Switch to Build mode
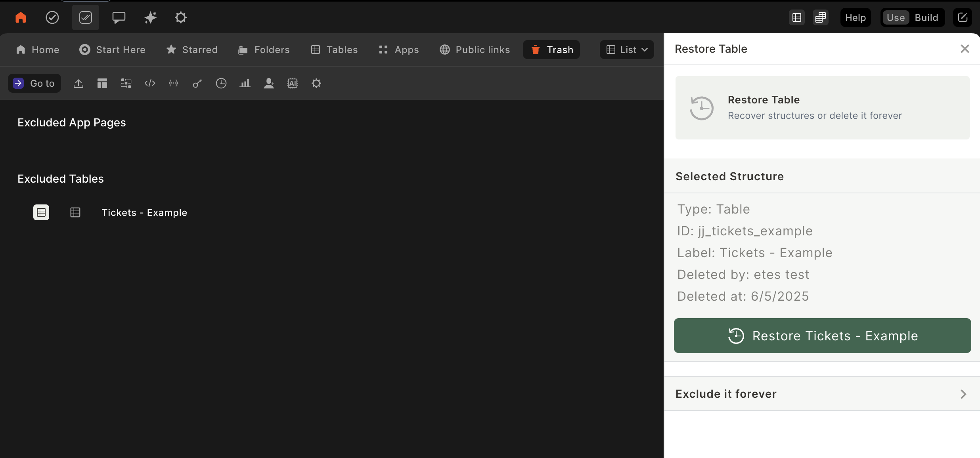Image resolution: width=980 pixels, height=458 pixels. 926,17
